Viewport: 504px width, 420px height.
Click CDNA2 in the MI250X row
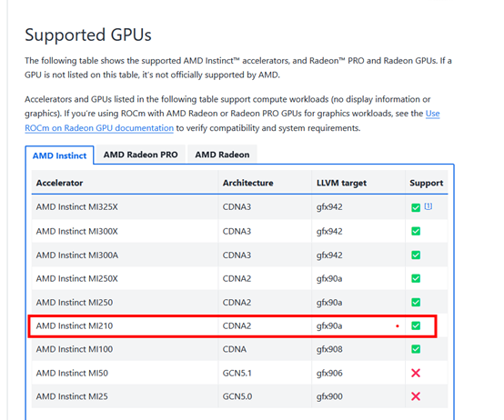237,278
